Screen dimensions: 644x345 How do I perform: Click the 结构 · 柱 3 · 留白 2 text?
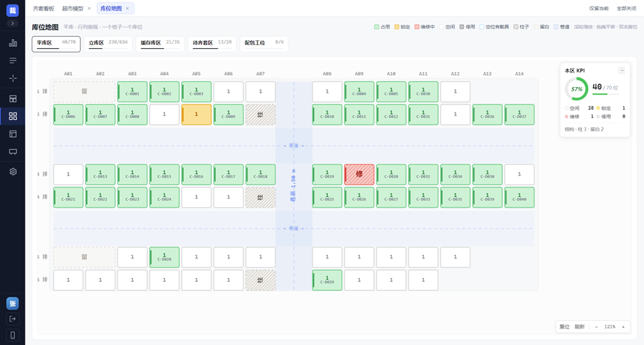[584, 129]
